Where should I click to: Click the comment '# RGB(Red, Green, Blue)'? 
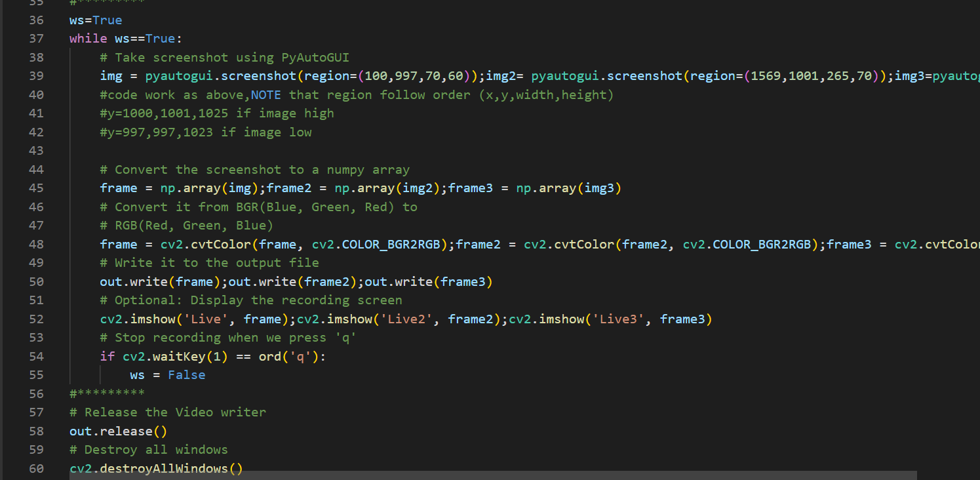(187, 226)
